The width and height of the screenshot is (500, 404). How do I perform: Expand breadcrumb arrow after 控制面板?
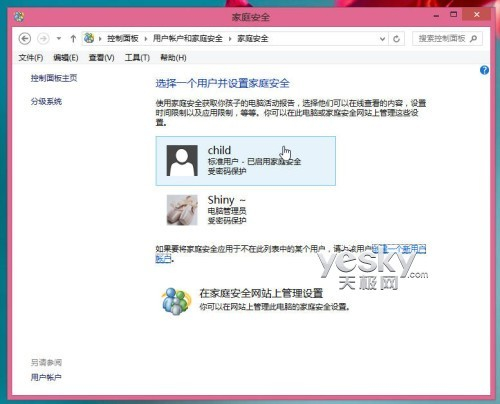146,39
